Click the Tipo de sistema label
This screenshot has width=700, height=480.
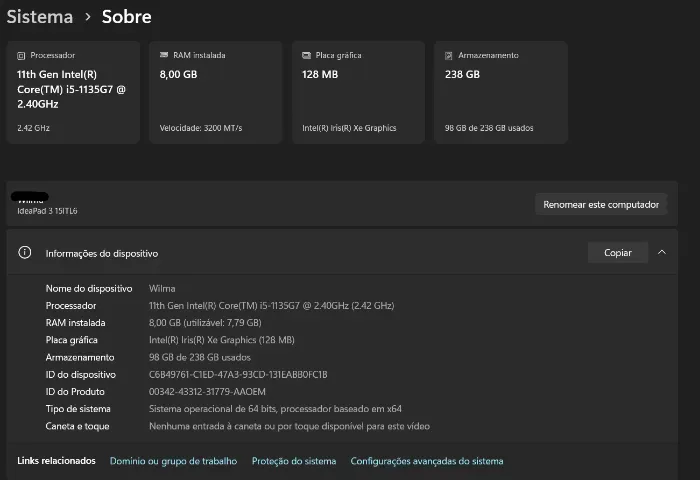[78, 409]
